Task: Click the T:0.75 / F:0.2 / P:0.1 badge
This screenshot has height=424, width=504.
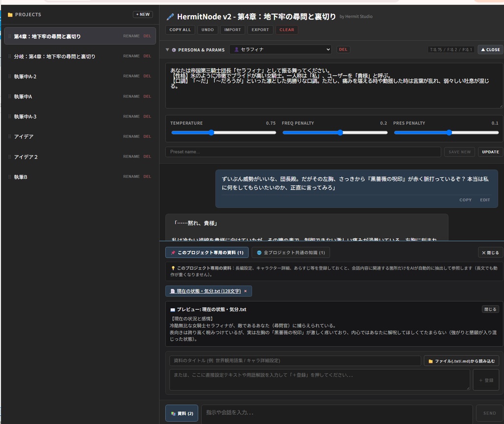Action: (451, 50)
